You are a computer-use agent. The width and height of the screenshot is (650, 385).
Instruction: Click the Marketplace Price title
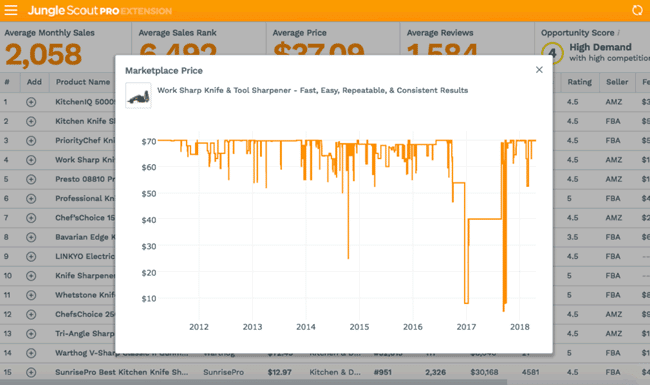164,70
